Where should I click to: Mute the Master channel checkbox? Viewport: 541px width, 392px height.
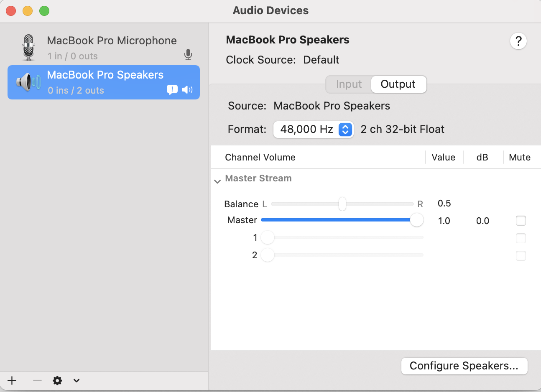coord(521,221)
